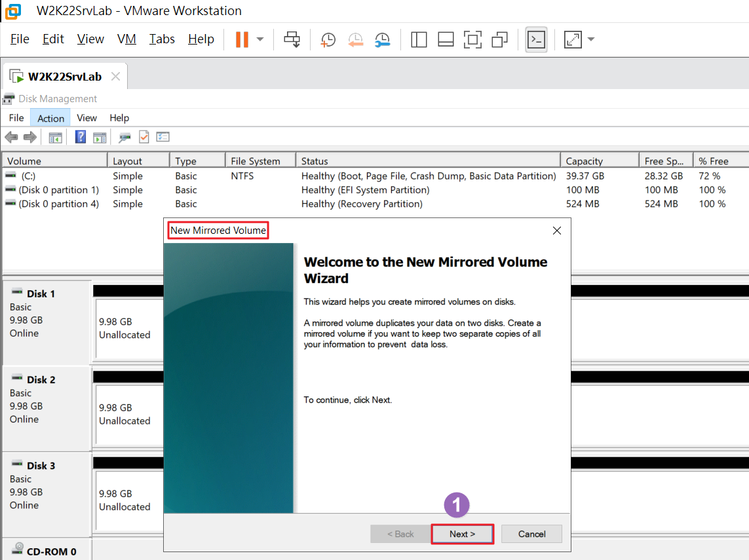Open the VMware File menu
749x560 pixels.
[x=20, y=39]
